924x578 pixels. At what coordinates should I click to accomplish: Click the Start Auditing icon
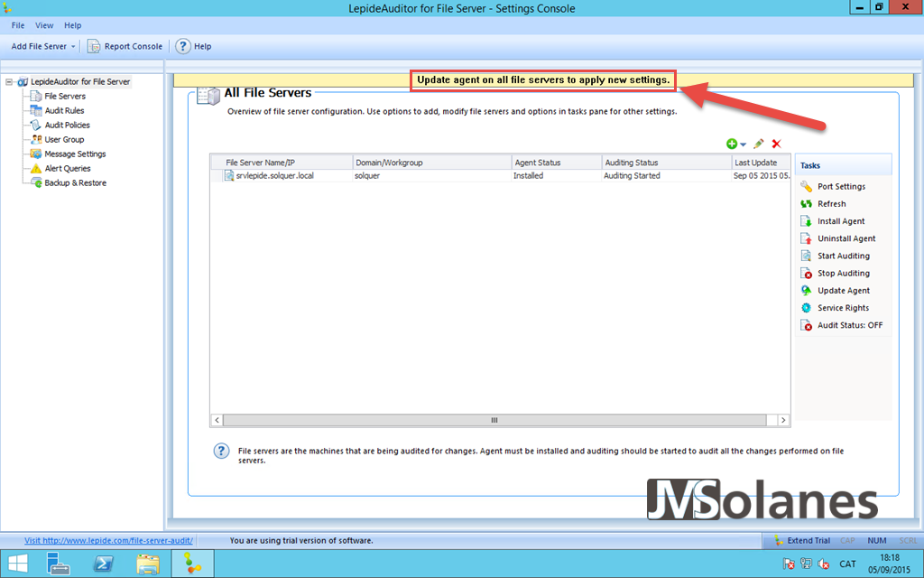pos(806,256)
